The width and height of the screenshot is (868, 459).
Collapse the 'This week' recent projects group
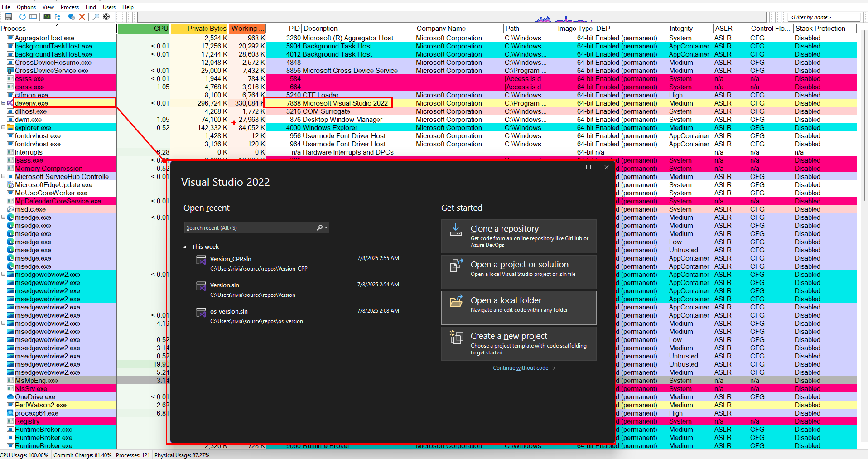tap(185, 247)
